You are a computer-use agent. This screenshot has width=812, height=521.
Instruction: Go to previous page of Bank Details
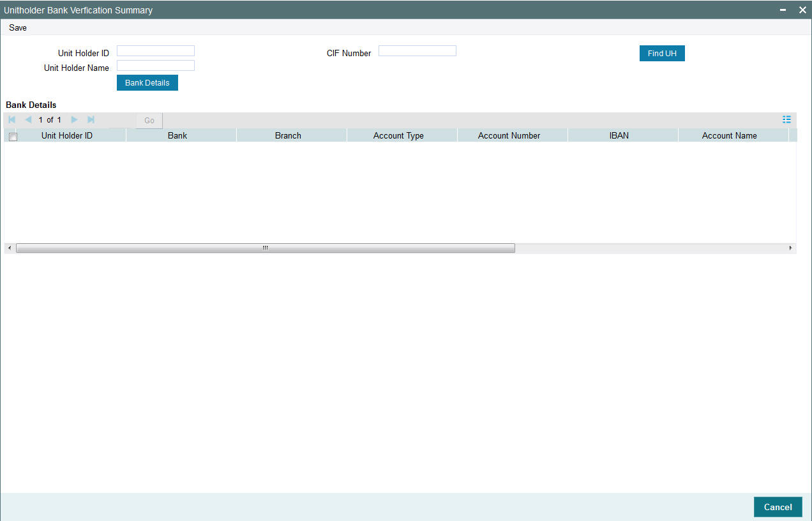28,120
